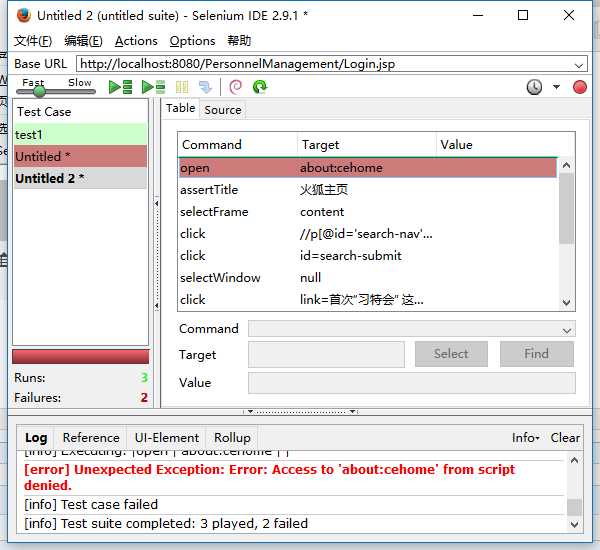Open the Options menu

tap(192, 41)
